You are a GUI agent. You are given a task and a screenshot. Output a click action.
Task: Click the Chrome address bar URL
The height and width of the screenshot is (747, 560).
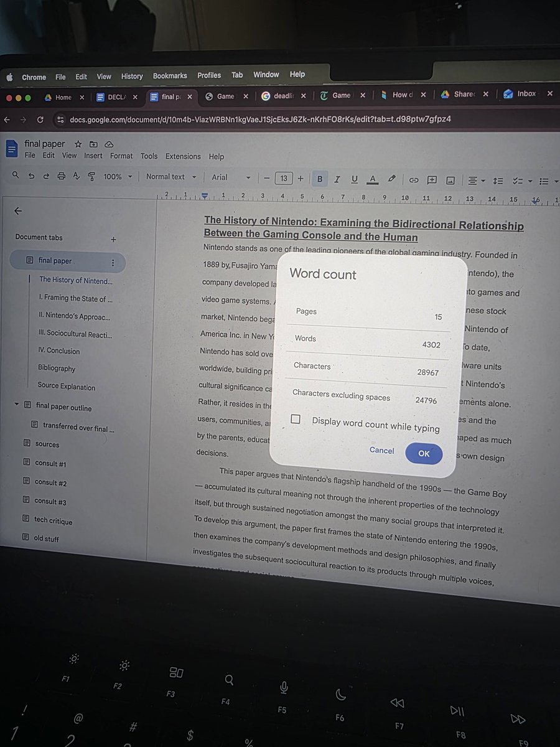[x=260, y=119]
